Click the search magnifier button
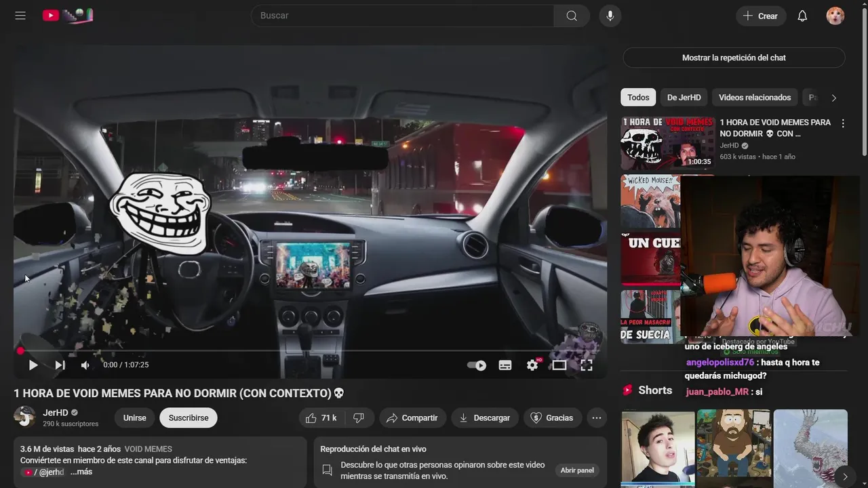This screenshot has width=868, height=488. (x=572, y=16)
